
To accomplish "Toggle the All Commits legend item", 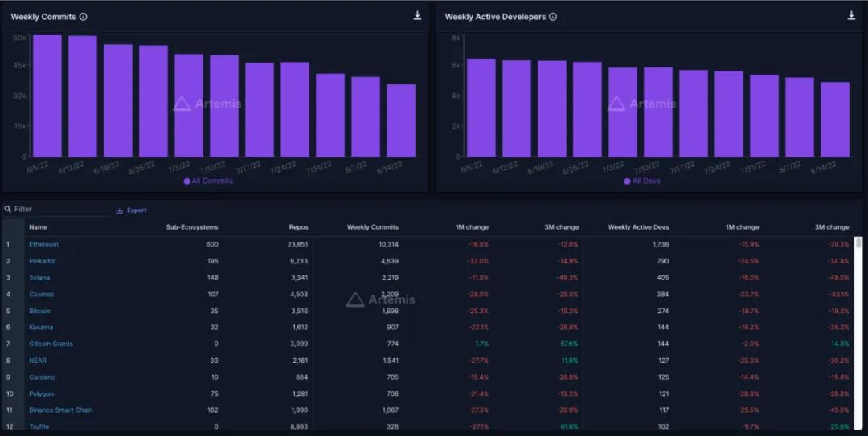I will point(208,181).
